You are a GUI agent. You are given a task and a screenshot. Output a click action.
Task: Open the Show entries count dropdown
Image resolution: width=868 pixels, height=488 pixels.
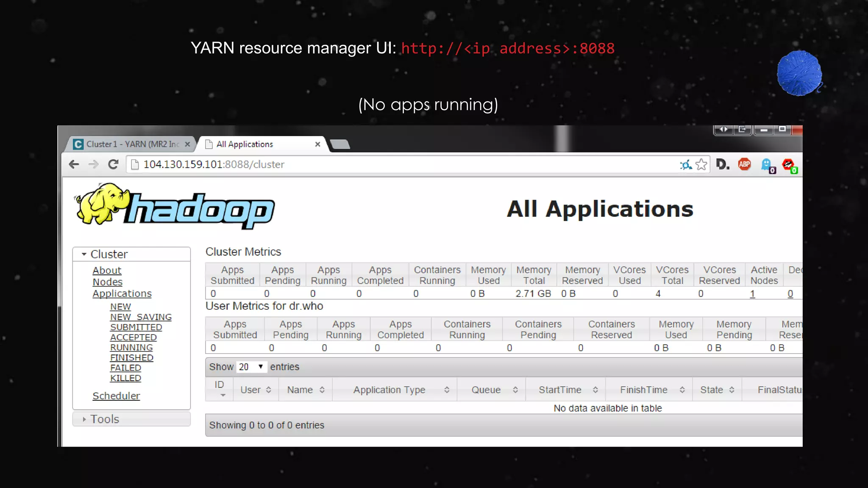click(x=251, y=367)
